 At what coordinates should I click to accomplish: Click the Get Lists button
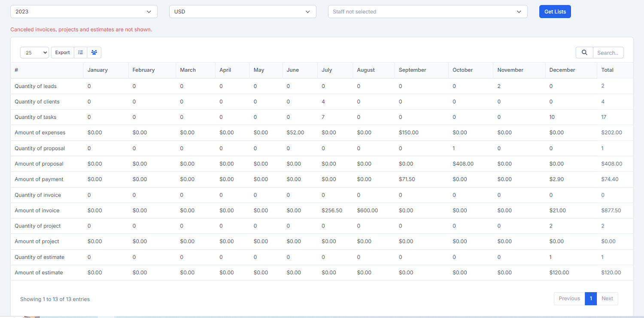pos(555,12)
